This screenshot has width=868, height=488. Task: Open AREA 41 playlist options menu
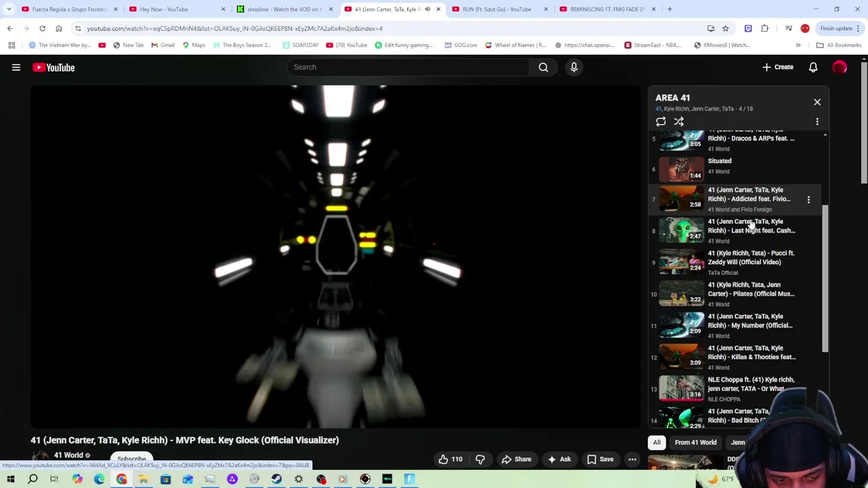(x=817, y=121)
